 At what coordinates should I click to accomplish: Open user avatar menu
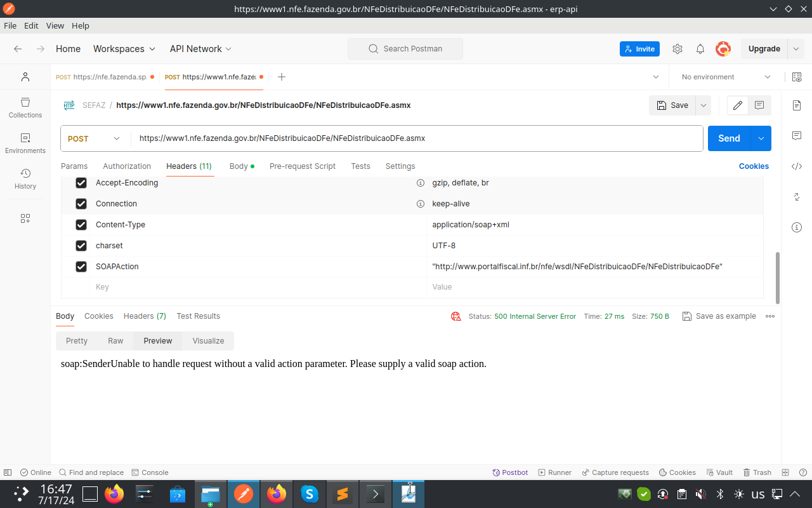click(x=723, y=49)
